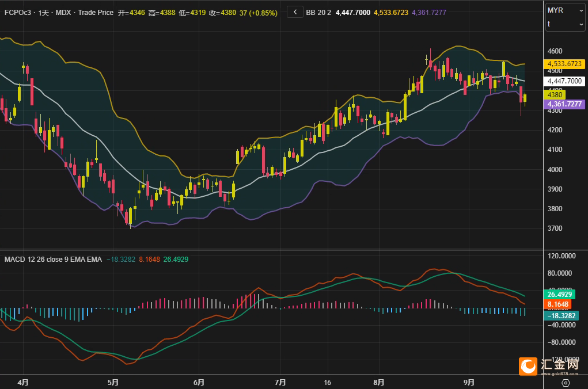Select the 4000 price axis label
Viewport: 588px width, 389px height.
pyautogui.click(x=555, y=169)
